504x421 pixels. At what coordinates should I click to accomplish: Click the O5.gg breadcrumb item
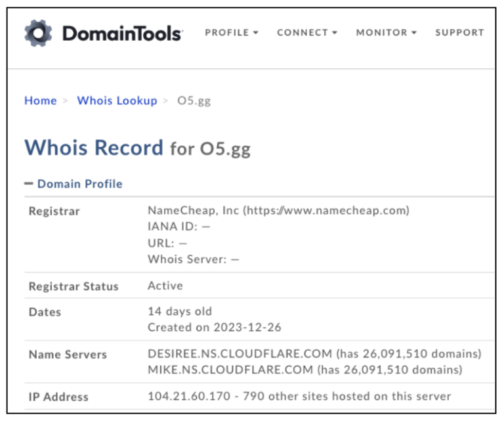coord(194,100)
